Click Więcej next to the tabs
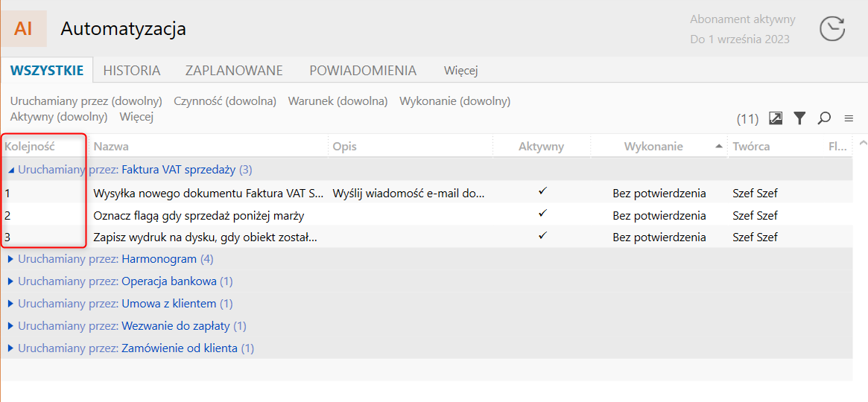The image size is (868, 402). click(460, 71)
